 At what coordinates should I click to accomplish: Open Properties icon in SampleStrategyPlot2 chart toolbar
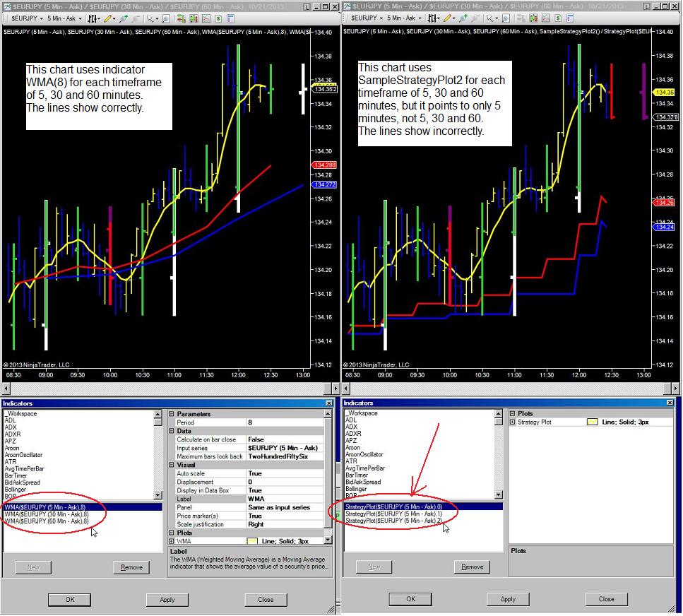click(x=570, y=18)
